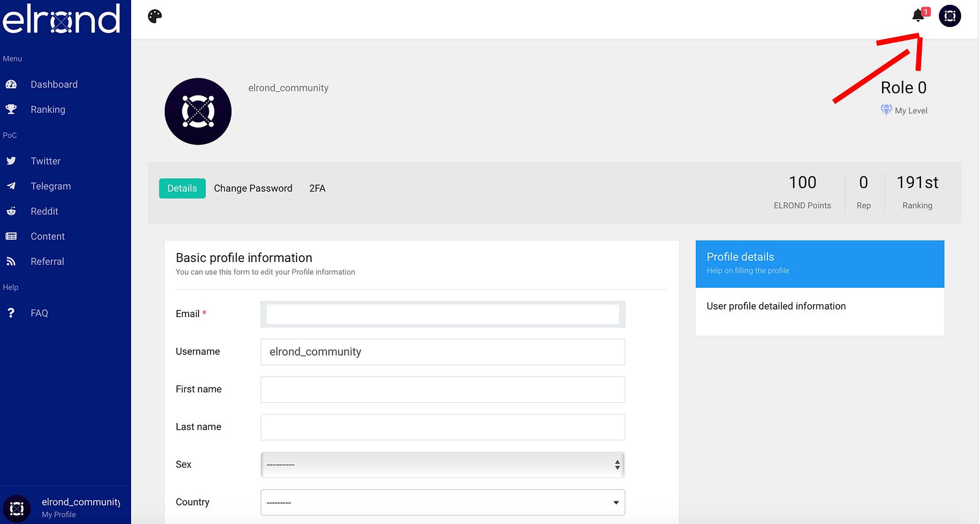Open the Content section

48,236
